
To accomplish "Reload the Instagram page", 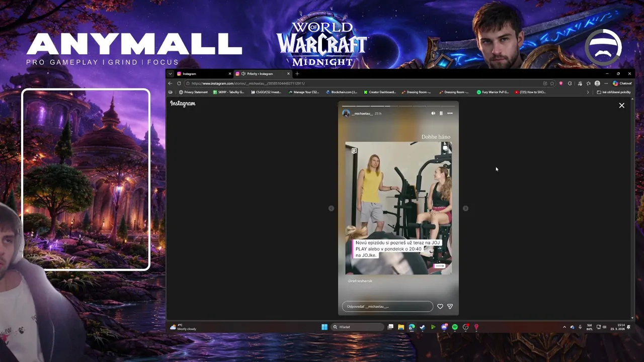I will click(179, 83).
